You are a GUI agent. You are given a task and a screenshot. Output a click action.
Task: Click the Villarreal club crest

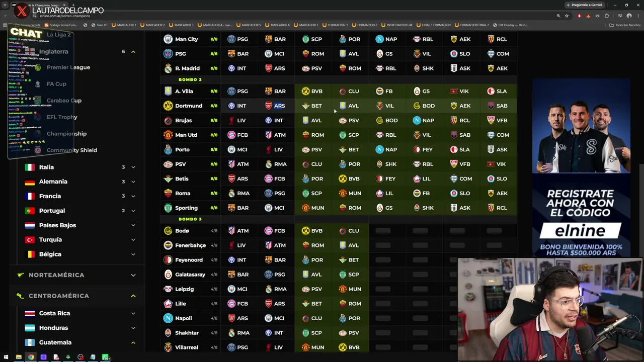[168, 347]
